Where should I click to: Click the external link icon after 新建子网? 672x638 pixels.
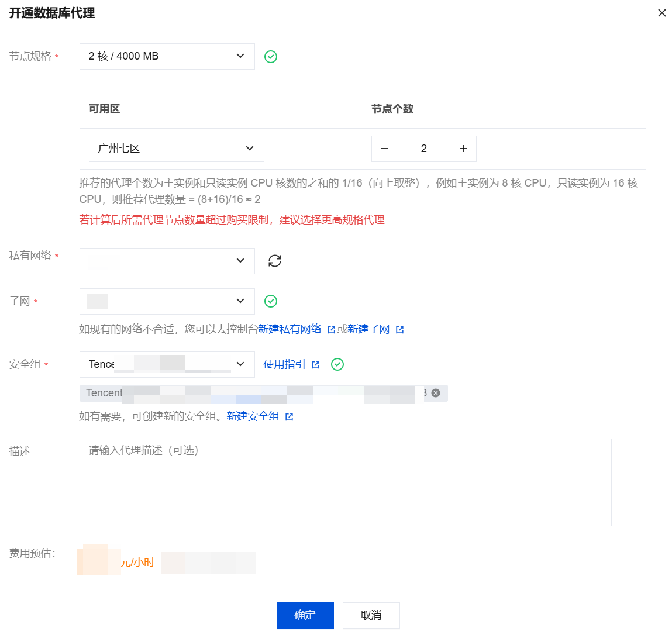[x=400, y=329]
